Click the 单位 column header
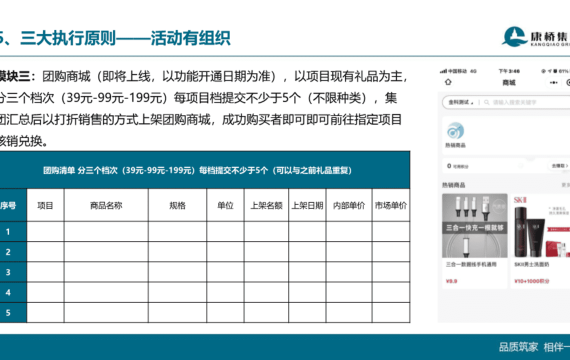Image resolution: width=570 pixels, height=360 pixels. tap(225, 205)
